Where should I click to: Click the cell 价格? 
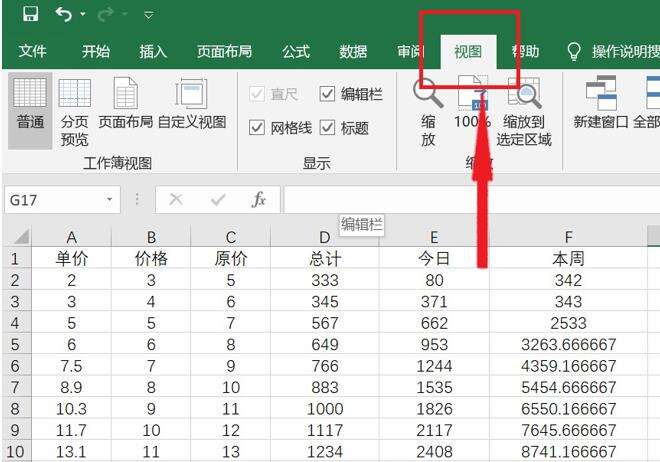click(x=151, y=258)
